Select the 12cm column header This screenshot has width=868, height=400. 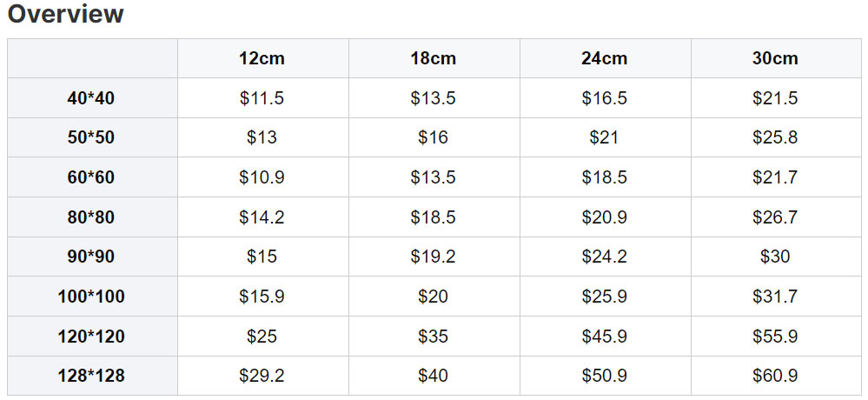262,58
